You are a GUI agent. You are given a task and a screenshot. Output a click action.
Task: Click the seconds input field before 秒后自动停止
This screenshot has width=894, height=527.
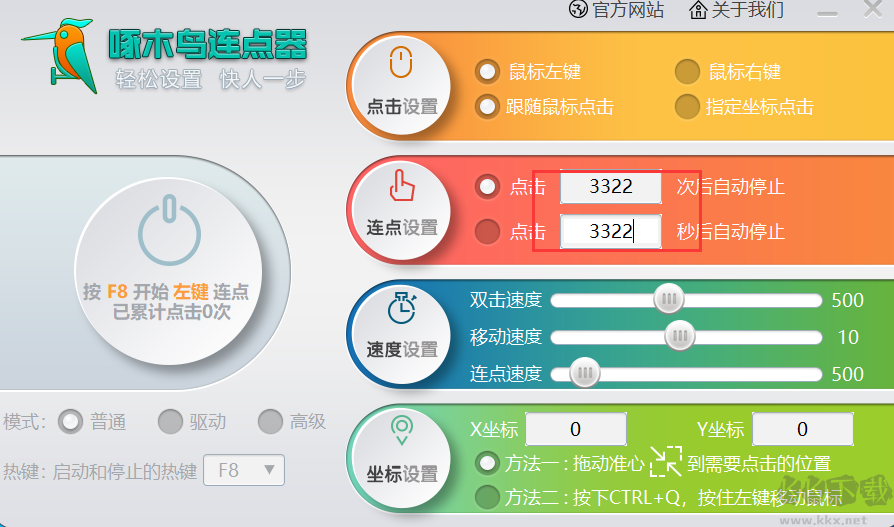(611, 232)
